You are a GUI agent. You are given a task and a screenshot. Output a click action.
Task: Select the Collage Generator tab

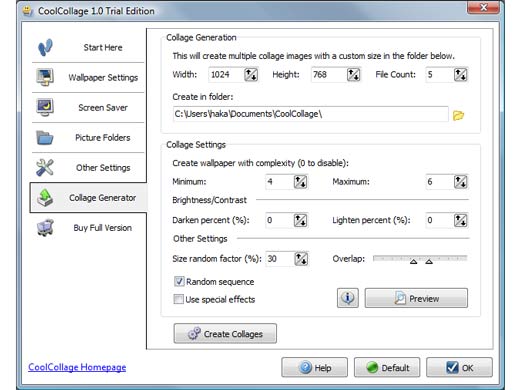88,197
